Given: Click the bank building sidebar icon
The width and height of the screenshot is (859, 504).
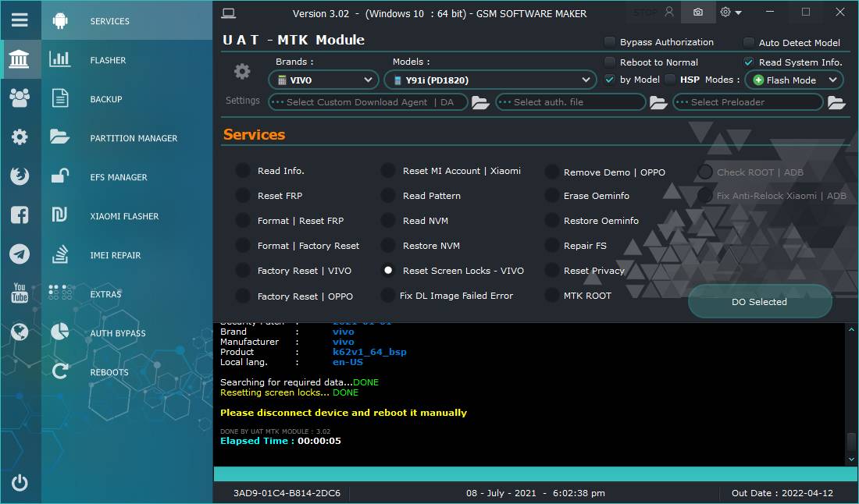Looking at the screenshot, I should (x=20, y=59).
